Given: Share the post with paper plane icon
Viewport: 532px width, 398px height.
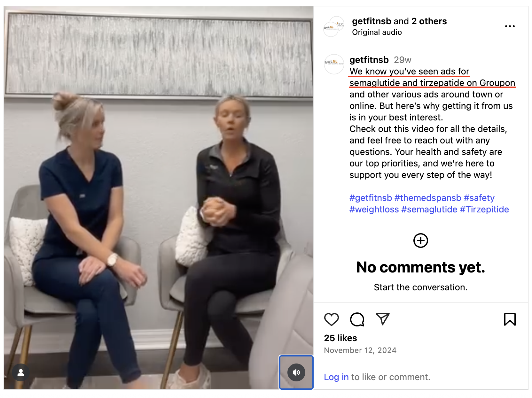Looking at the screenshot, I should [383, 319].
